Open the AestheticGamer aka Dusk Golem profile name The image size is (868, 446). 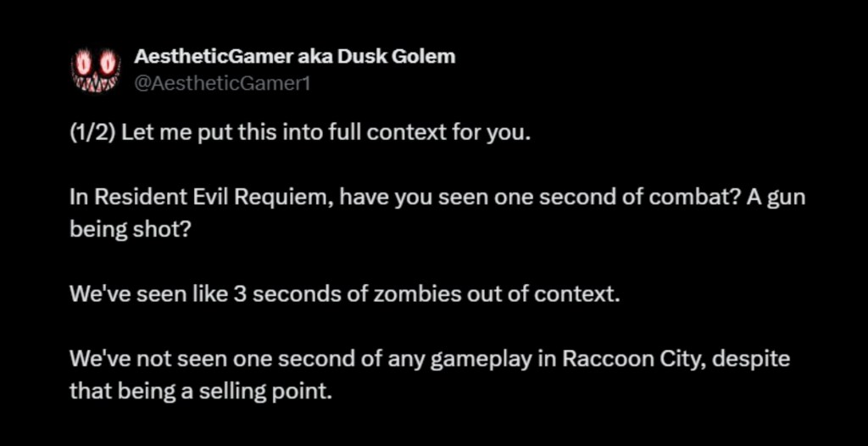click(294, 57)
